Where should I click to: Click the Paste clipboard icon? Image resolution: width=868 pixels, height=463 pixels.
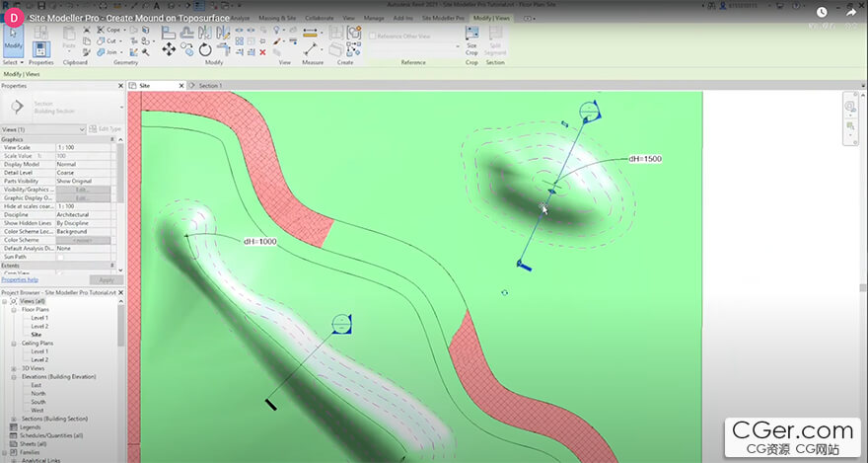(69, 38)
